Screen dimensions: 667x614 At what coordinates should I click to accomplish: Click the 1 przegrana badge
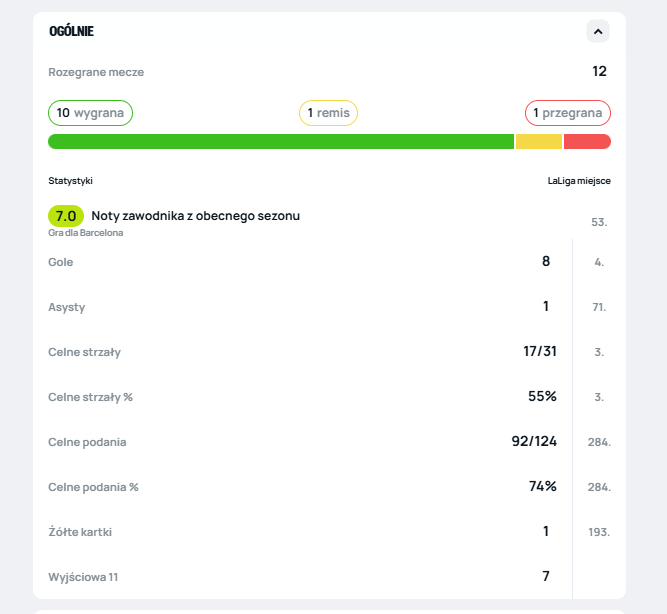click(x=567, y=113)
